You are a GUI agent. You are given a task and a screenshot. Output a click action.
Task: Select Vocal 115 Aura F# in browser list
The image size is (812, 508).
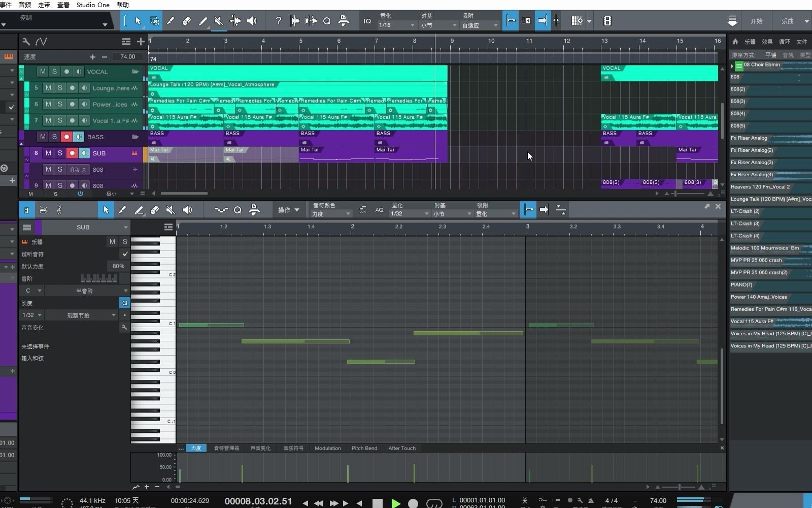pyautogui.click(x=770, y=322)
